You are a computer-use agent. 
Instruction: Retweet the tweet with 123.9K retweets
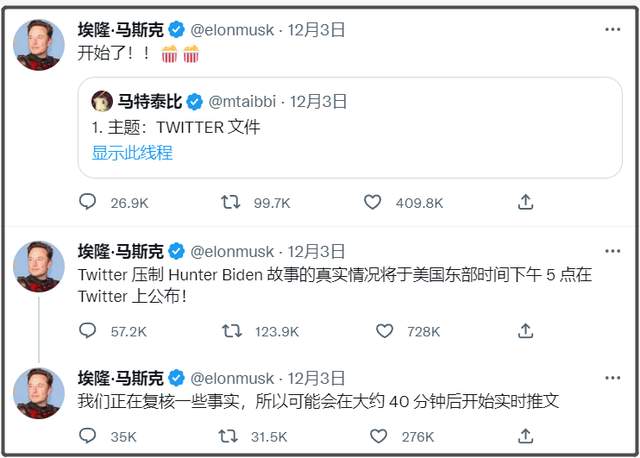pyautogui.click(x=230, y=330)
